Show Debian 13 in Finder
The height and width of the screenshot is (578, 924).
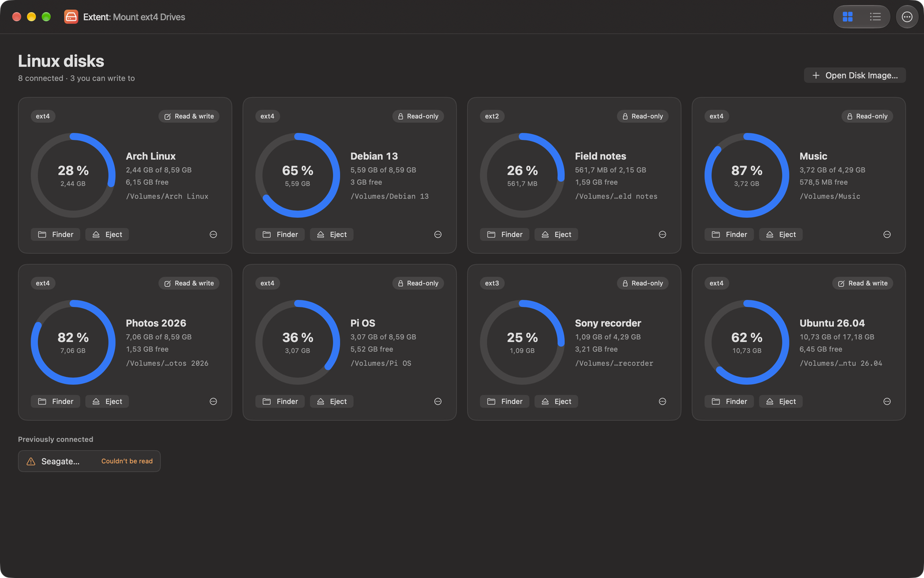280,234
